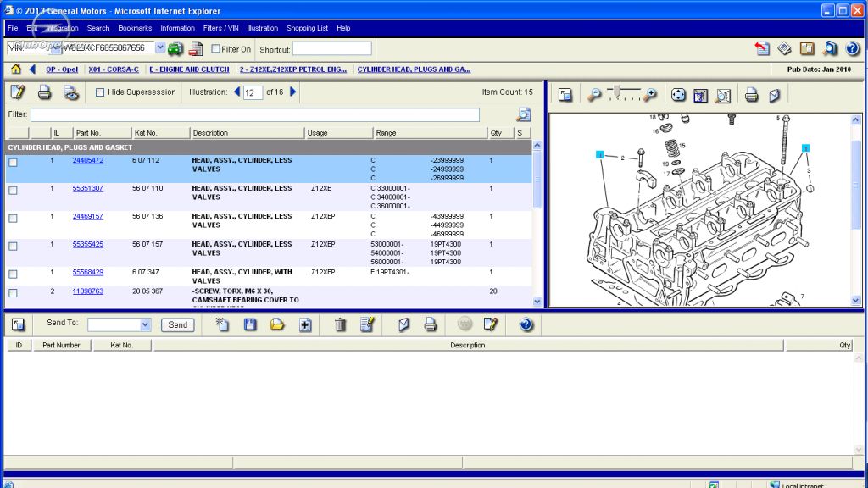868x488 pixels.
Task: Open a shopping list with the folder icon
Action: (x=277, y=324)
